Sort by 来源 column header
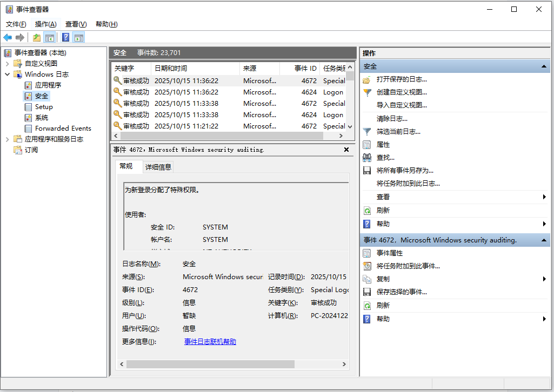The height and width of the screenshot is (392, 554). point(259,69)
